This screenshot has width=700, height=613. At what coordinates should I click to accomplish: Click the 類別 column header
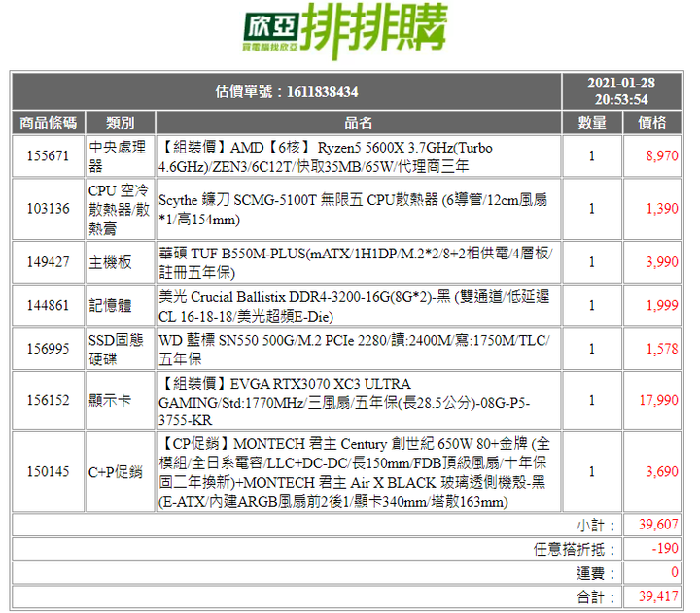[x=121, y=122]
